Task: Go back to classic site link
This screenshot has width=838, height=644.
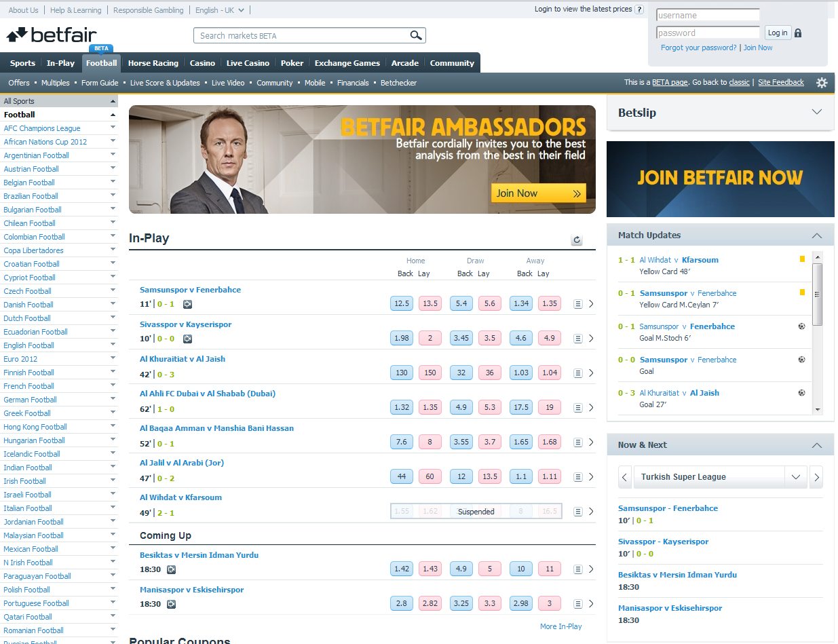Action: coord(739,82)
